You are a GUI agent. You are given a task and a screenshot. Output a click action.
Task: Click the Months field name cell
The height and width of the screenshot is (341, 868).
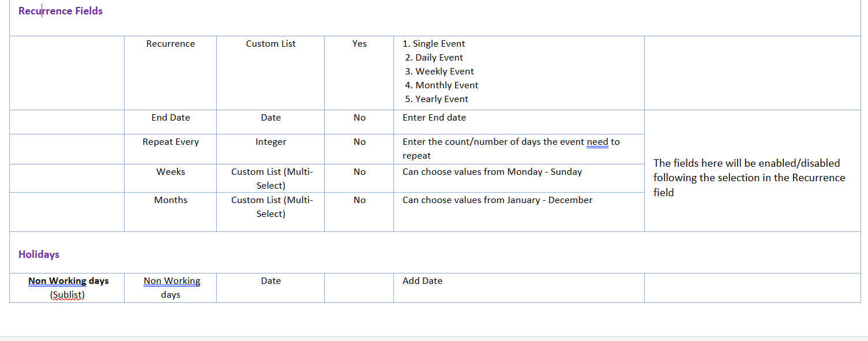coord(171,200)
